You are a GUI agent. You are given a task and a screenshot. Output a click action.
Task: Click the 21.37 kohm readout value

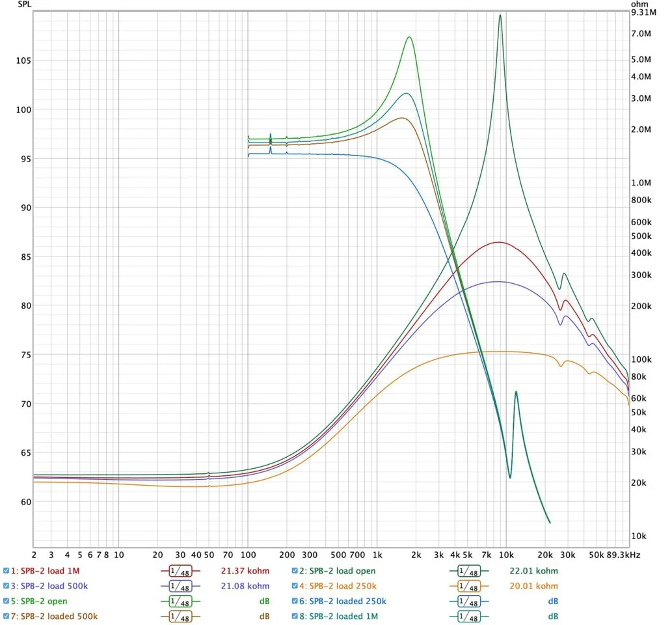[245, 571]
